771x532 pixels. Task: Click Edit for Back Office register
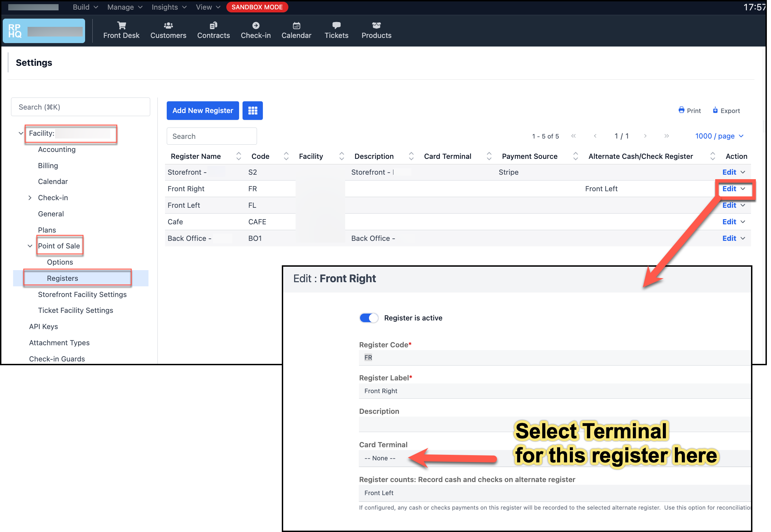click(729, 238)
